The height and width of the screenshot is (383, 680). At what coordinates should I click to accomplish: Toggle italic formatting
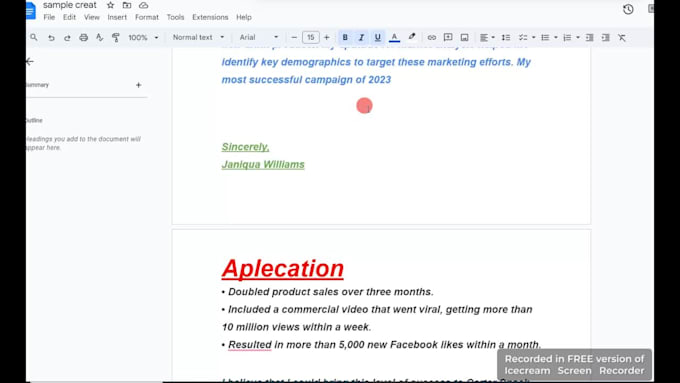click(361, 37)
